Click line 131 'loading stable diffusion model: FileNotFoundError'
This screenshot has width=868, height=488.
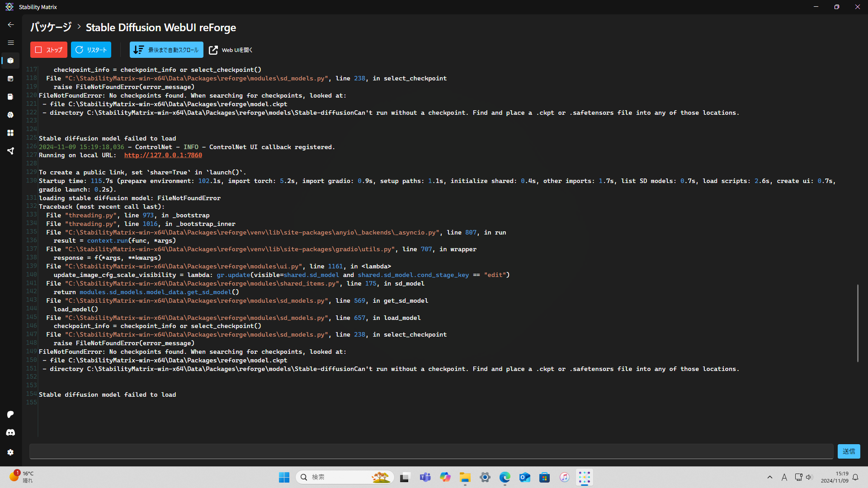click(x=130, y=198)
